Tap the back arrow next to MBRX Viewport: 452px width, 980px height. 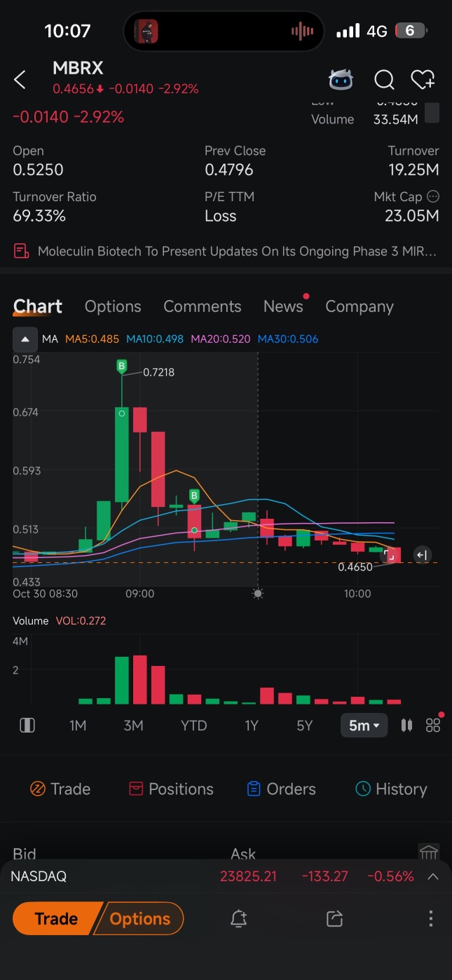[20, 80]
